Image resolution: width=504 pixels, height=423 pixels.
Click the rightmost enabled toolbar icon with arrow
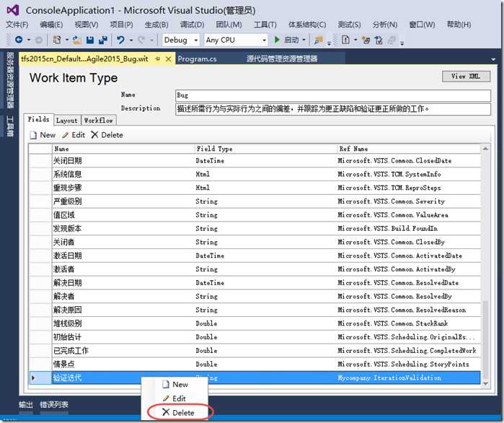379,40
